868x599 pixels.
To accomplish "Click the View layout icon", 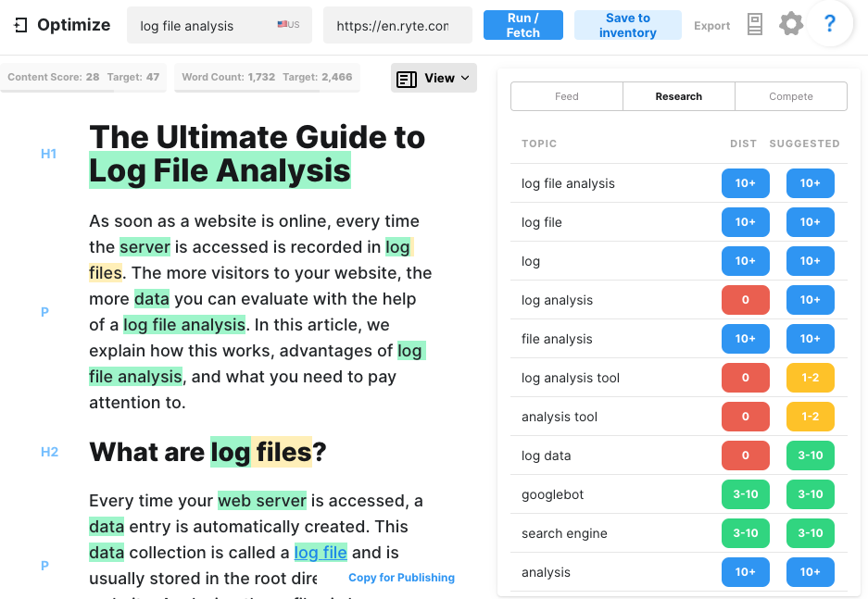I will [406, 79].
